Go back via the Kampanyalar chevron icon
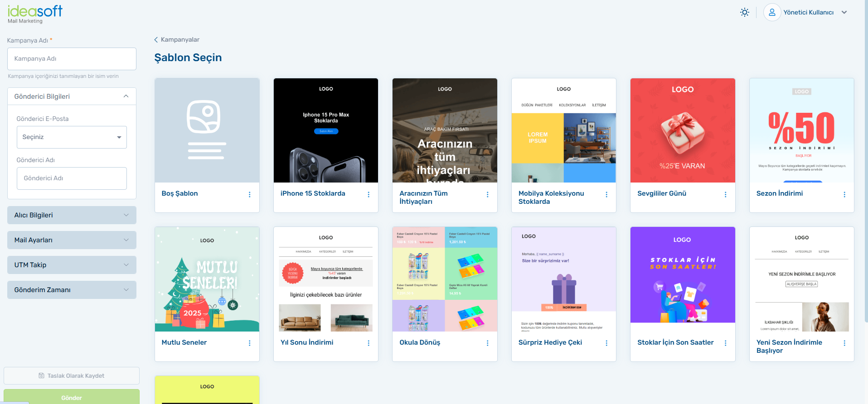Screen dimensions: 868x404 [156, 40]
